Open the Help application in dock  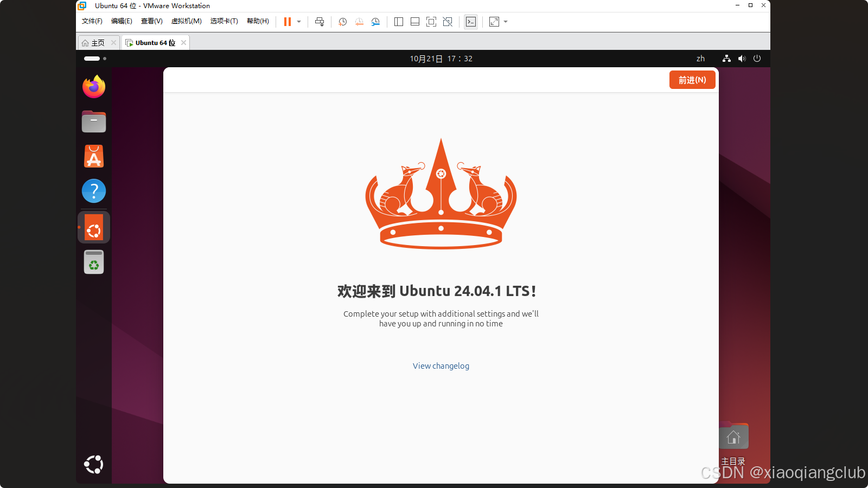(x=94, y=191)
